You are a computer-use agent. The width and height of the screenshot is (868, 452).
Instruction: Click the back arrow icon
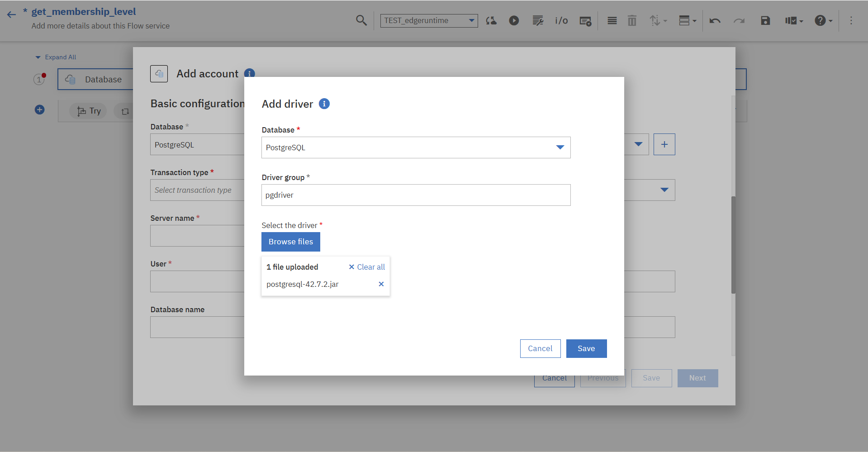[x=11, y=15]
